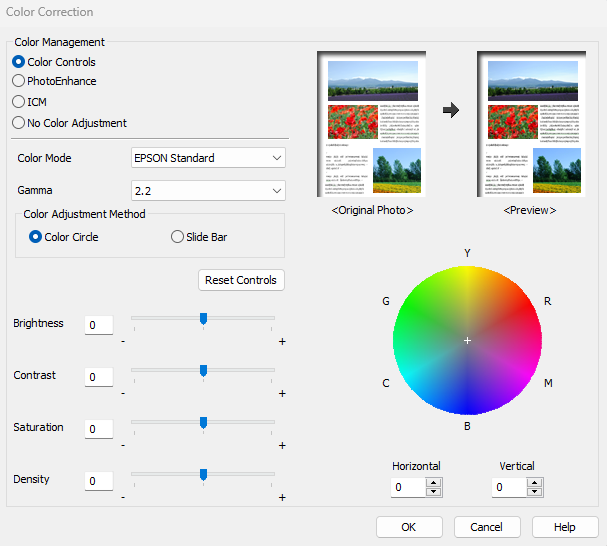Open the Color Mode dropdown
607x546 pixels.
tap(209, 157)
